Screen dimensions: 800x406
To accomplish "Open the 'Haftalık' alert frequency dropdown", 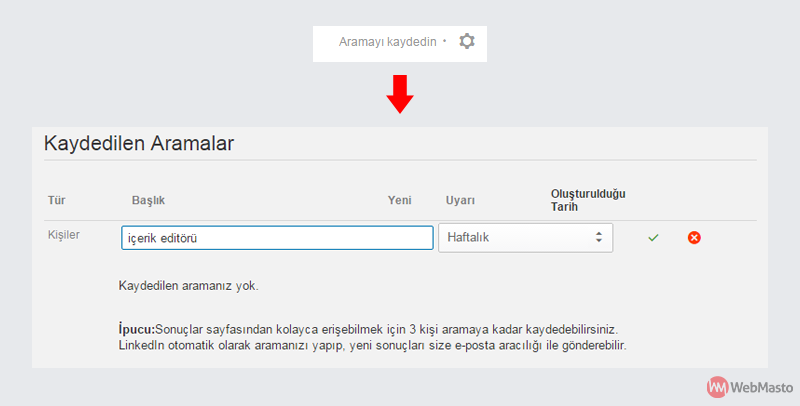I will [x=526, y=238].
